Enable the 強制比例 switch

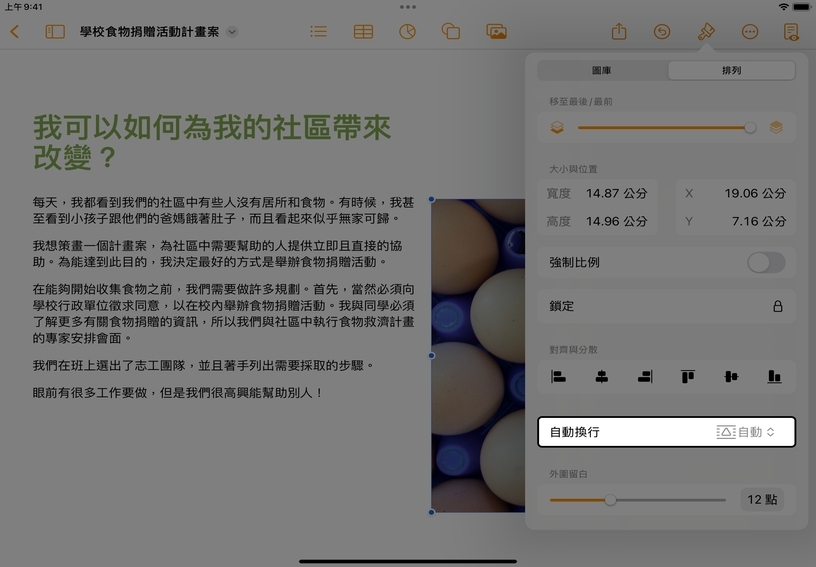coord(765,263)
